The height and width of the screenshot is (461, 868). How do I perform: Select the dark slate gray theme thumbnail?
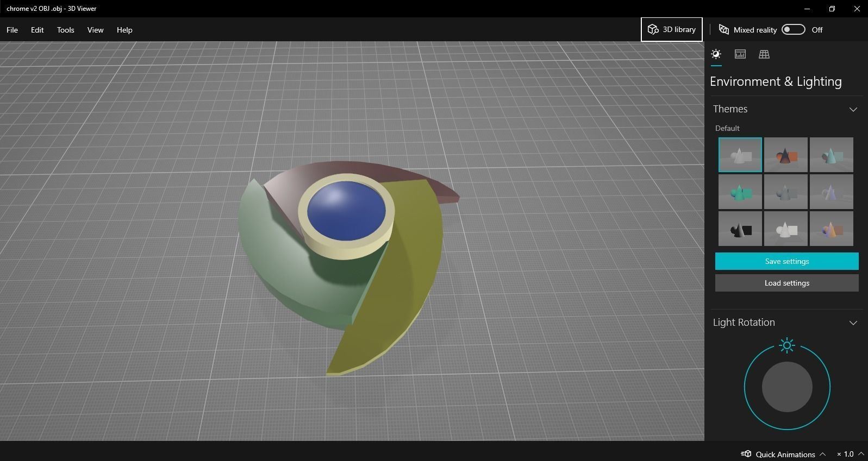(x=786, y=192)
